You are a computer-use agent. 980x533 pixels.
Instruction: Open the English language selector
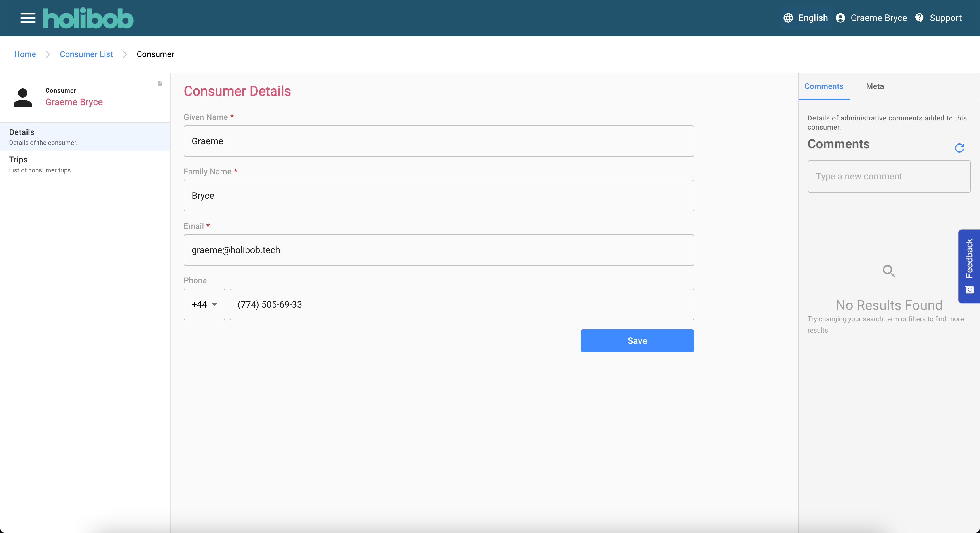point(805,18)
